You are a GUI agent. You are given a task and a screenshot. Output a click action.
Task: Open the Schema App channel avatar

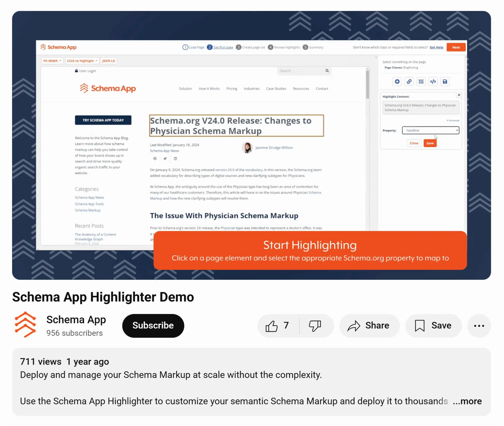click(x=25, y=324)
